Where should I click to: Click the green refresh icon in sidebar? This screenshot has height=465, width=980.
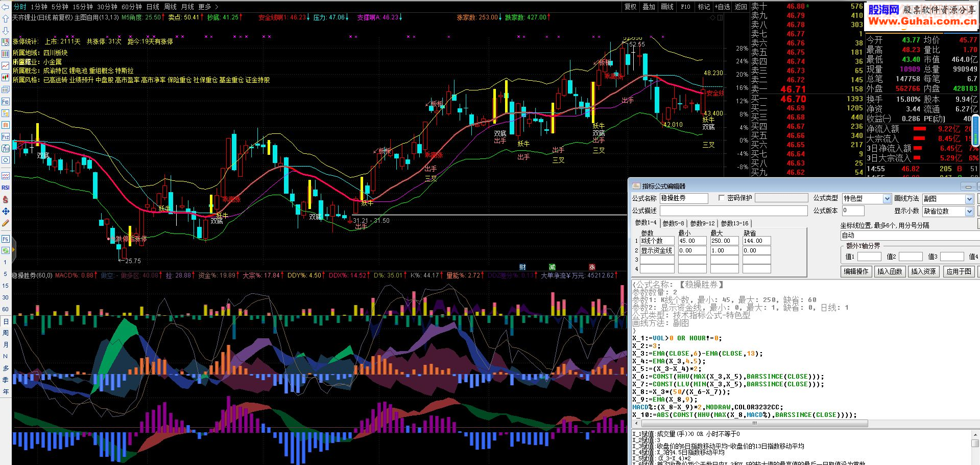(6, 250)
